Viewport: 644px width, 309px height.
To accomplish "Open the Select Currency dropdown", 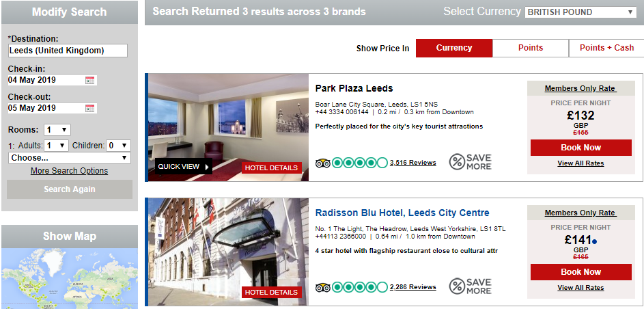I will point(580,12).
